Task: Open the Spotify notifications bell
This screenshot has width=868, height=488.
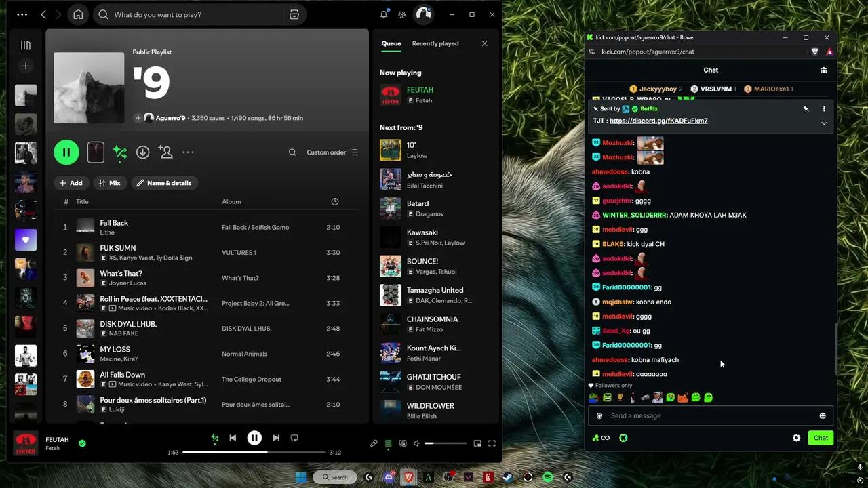Action: [384, 14]
